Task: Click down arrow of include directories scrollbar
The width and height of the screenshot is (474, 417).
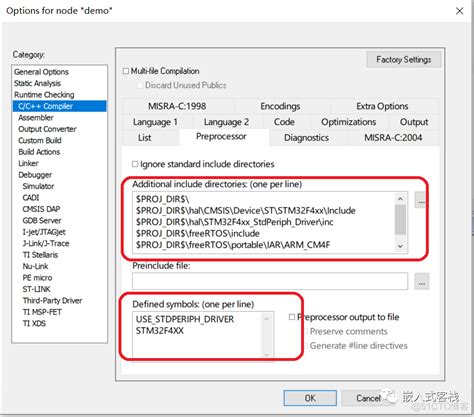Action: pos(400,246)
